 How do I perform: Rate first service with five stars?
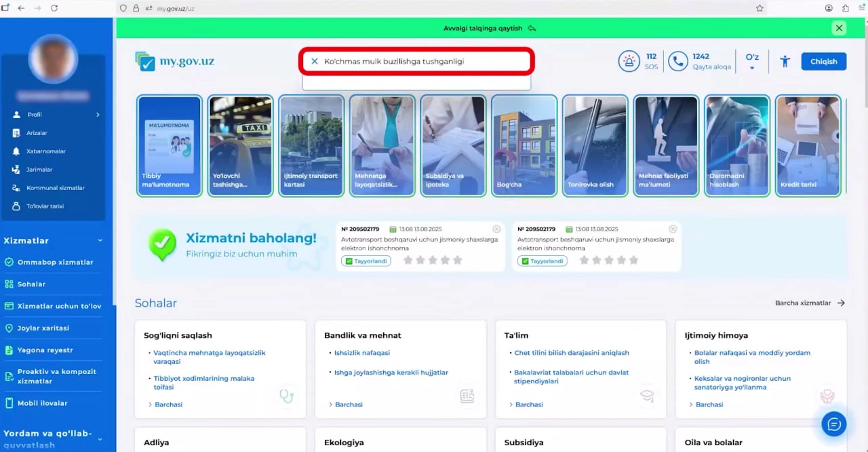pyautogui.click(x=458, y=261)
